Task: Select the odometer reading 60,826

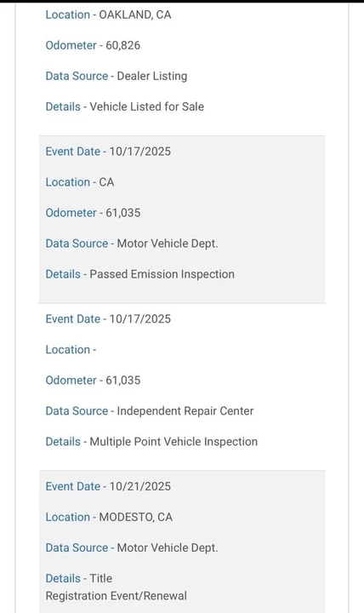Action: (122, 45)
